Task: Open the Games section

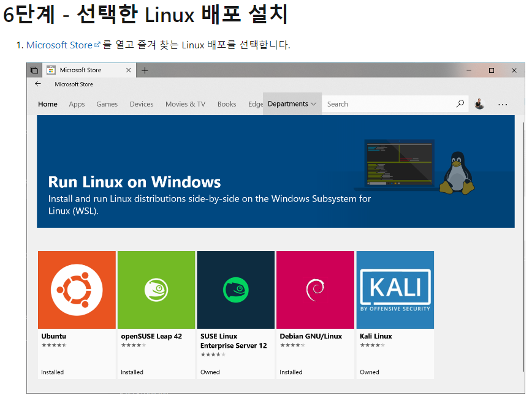Action: (107, 104)
